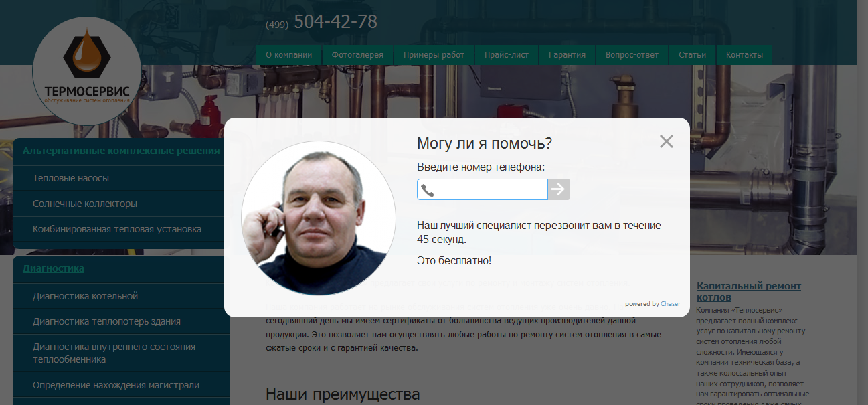868x405 pixels.
Task: Open Примеры работ in navigation
Action: pyautogui.click(x=434, y=55)
